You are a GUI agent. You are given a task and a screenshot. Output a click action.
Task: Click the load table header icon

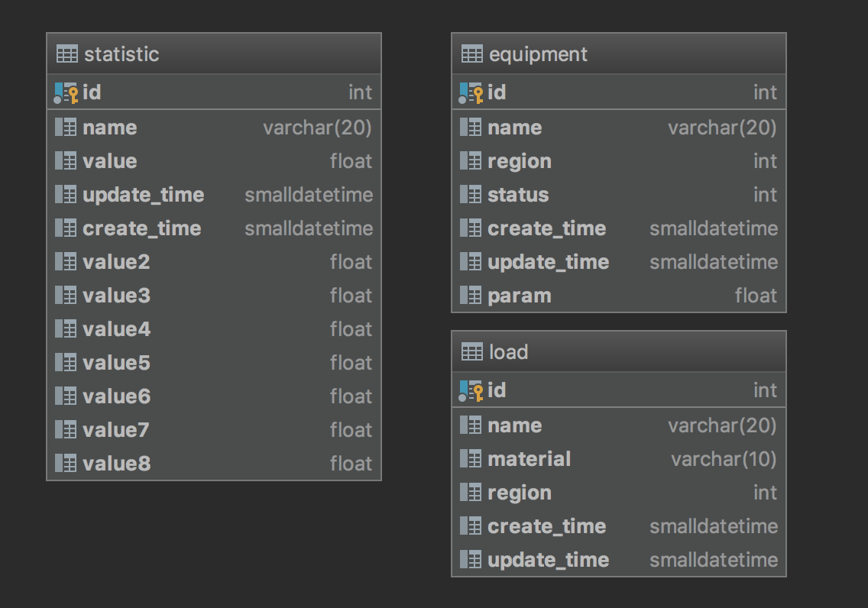[x=472, y=352]
